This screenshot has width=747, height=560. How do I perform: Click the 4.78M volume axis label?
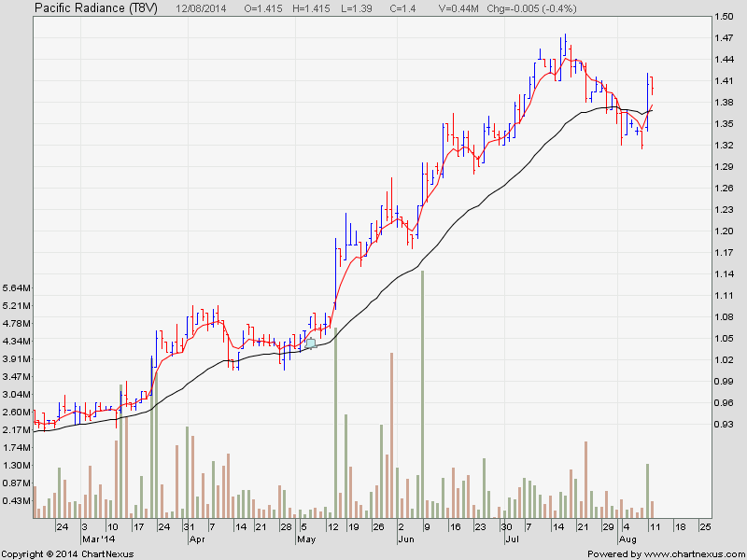17,323
